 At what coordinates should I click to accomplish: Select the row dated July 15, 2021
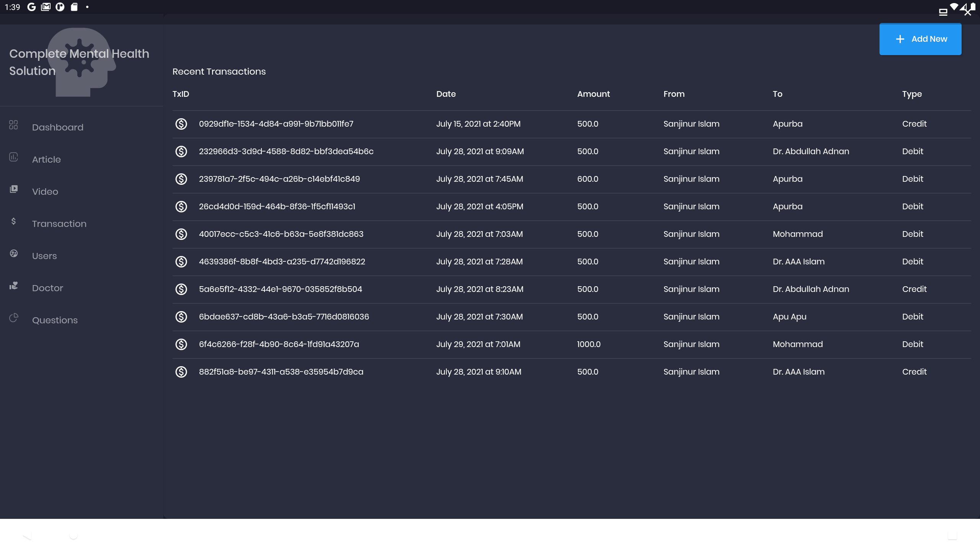pos(478,124)
